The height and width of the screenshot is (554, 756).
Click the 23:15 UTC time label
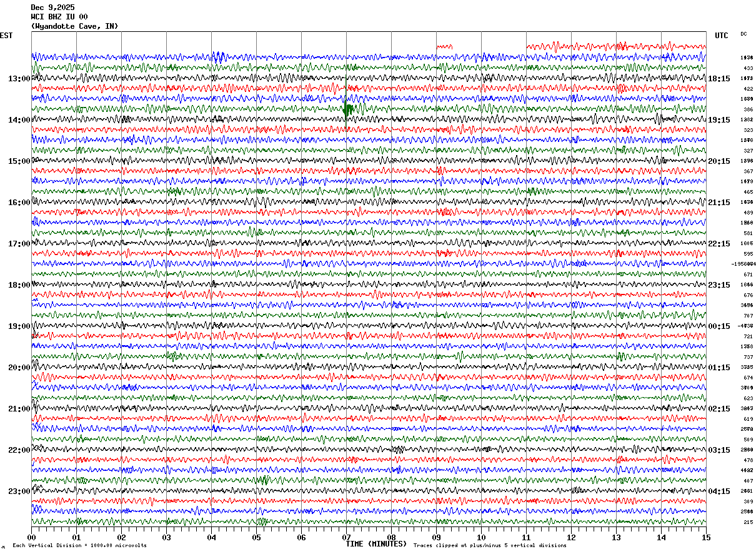click(719, 285)
